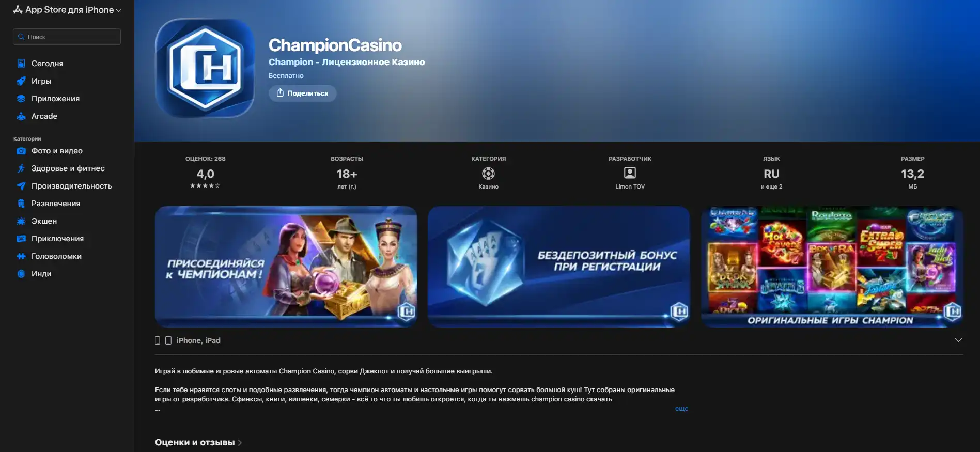Select the Приключения category
Image resolution: width=980 pixels, height=452 pixels.
(x=57, y=239)
